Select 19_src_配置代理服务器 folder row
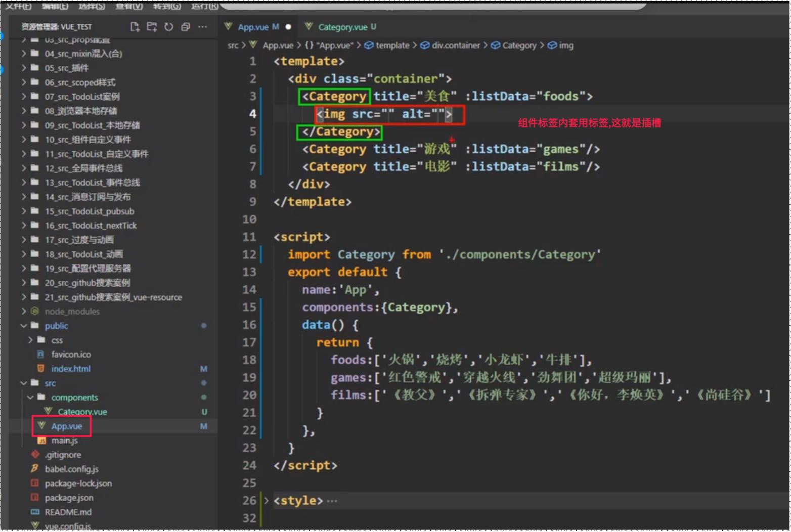 coord(112,269)
